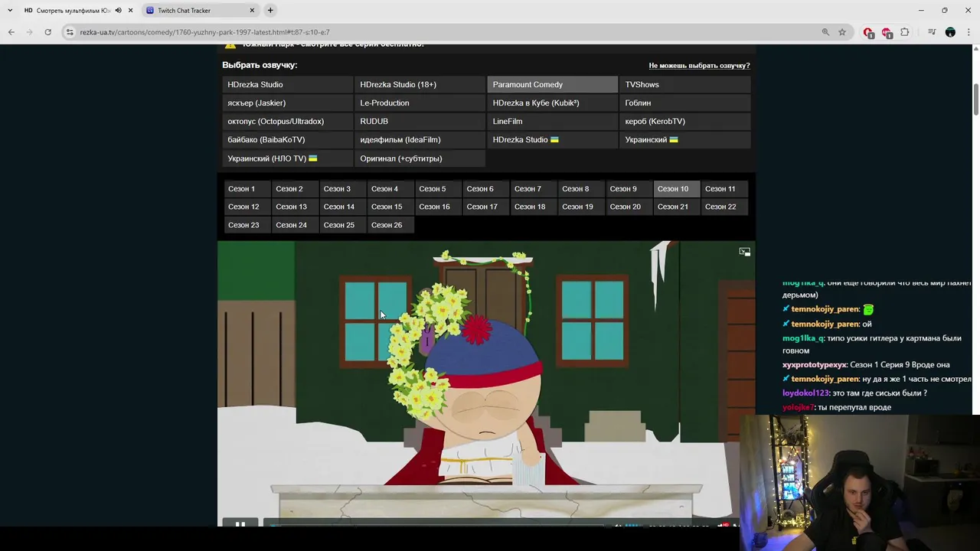Viewport: 980px width, 551px height.
Task: View site information icon in address bar
Action: (x=70, y=32)
